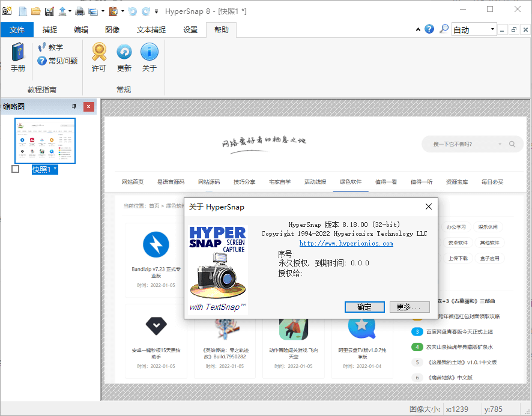
Task: Click the 阿里云盘TV版 star bubble icon
Action: tap(362, 327)
